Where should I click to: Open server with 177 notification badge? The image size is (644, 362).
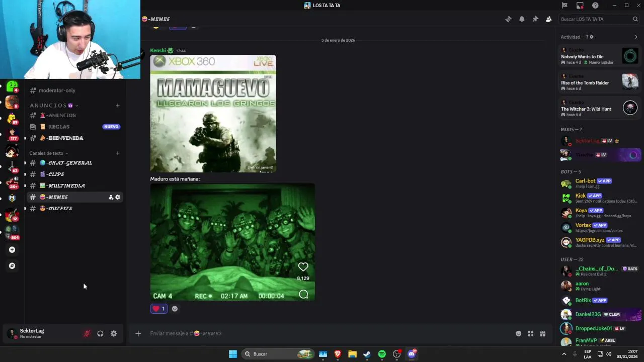12,135
